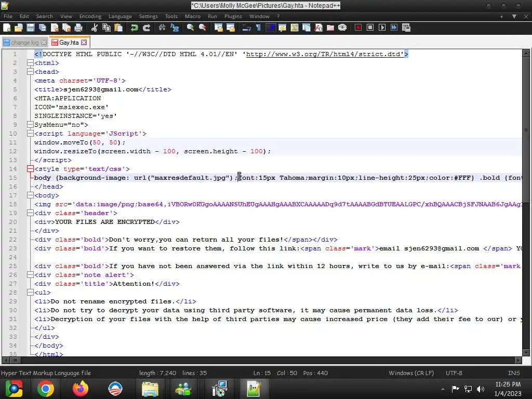The image size is (532, 399).
Task: Click the green Undo arrow
Action: click(x=135, y=28)
